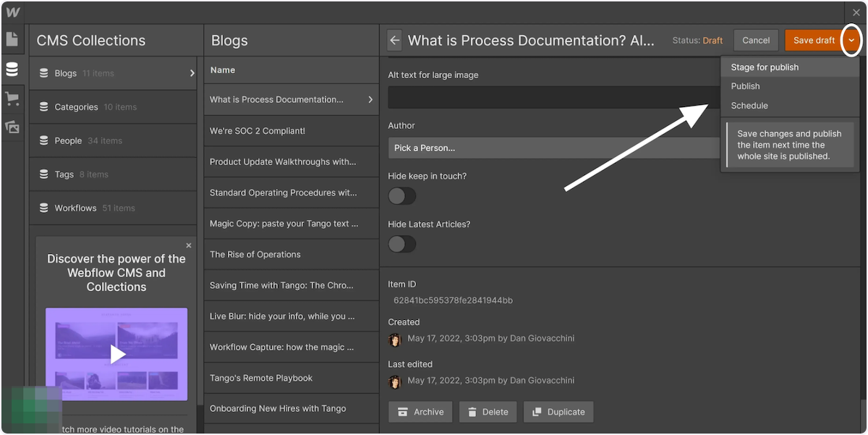Click the Cancel button
868x435 pixels.
tap(756, 41)
